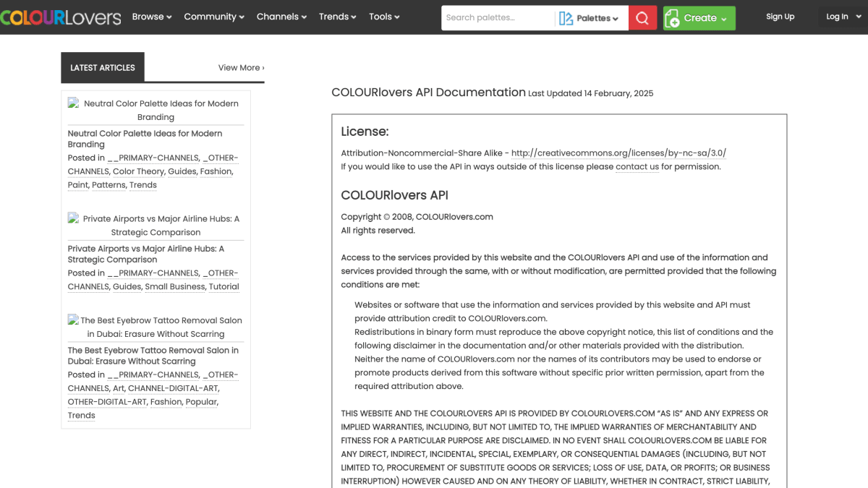This screenshot has width=868, height=488.
Task: Click the License: heading
Action: [x=365, y=132]
